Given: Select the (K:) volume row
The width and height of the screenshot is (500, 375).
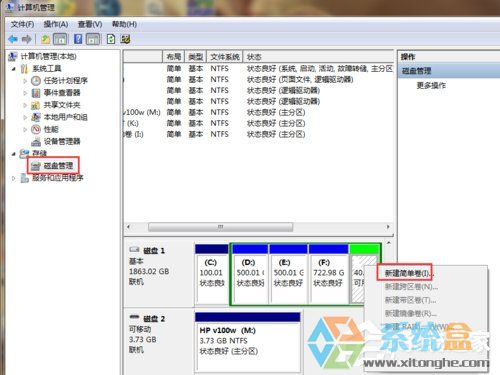Looking at the screenshot, I should click(x=258, y=123).
